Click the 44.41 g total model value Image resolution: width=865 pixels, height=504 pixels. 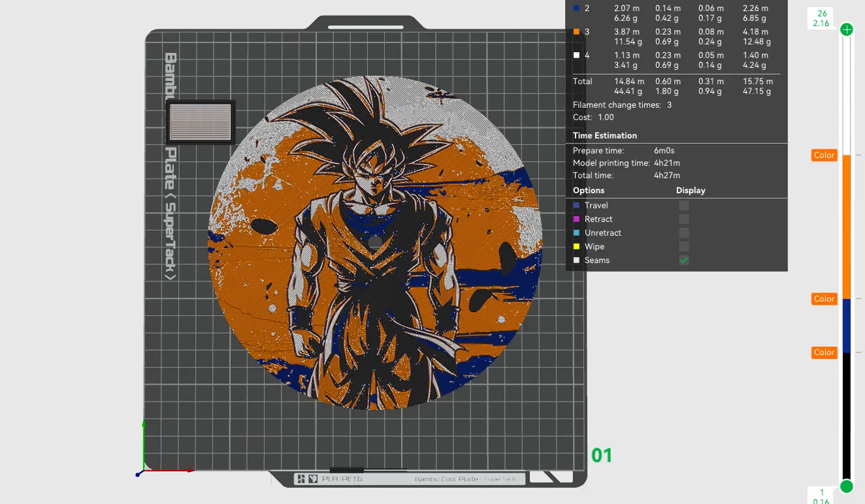(x=628, y=92)
